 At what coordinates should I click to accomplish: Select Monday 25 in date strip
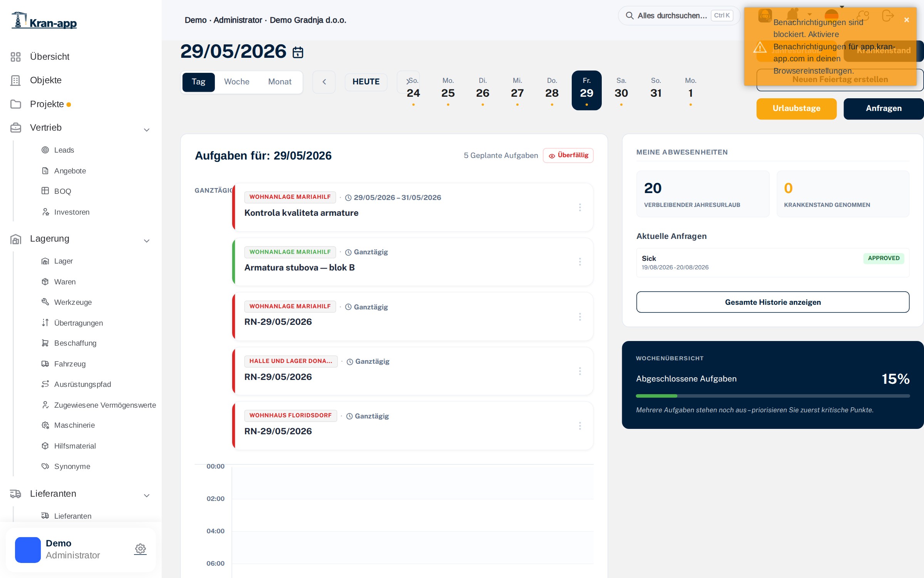[x=448, y=91]
